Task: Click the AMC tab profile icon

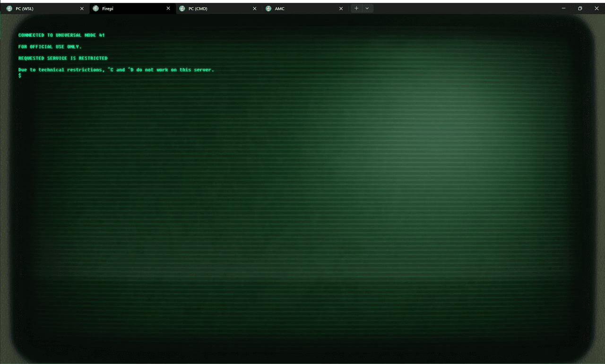Action: point(268,9)
